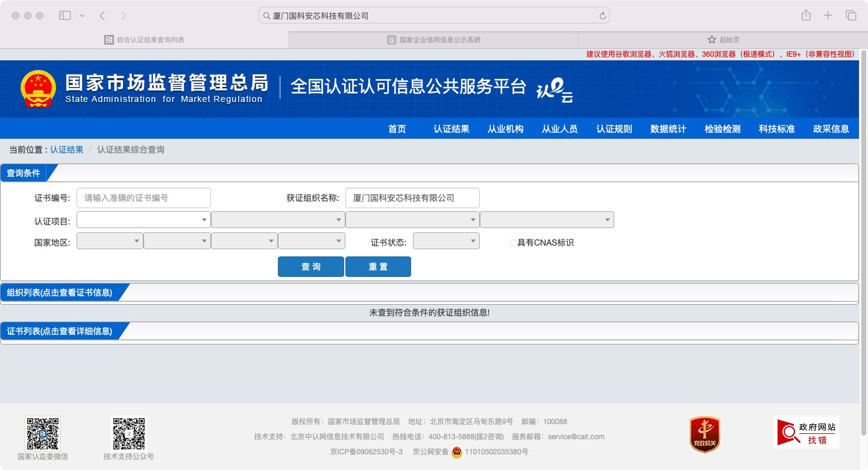Click the 查询 button
868x470 pixels.
coord(311,267)
